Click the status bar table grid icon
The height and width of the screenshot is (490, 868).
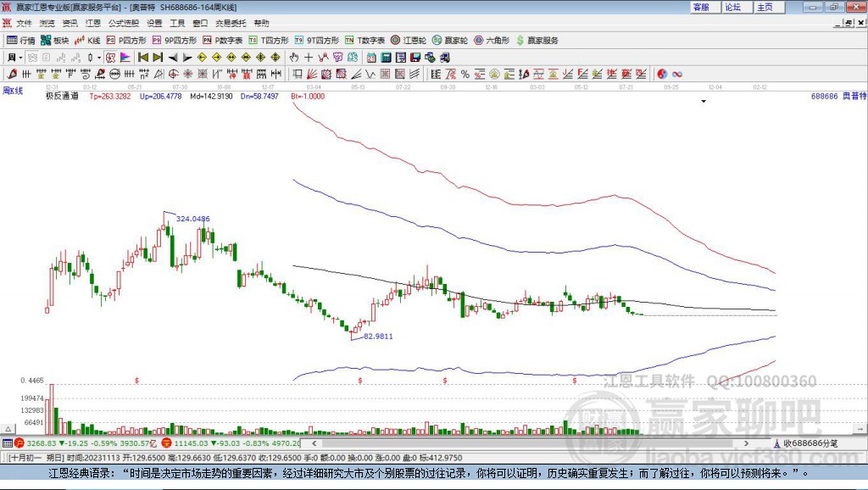[7, 443]
